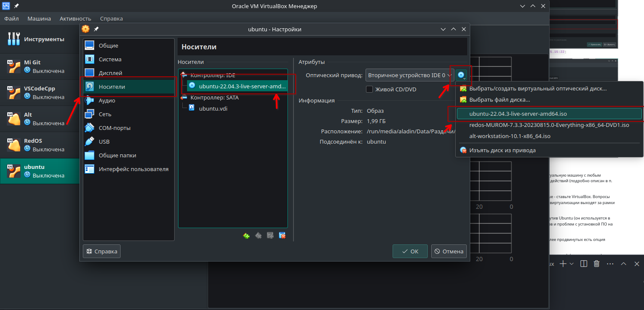Select the Общие папки settings category
Viewport: 644px width, 310px height.
click(117, 155)
